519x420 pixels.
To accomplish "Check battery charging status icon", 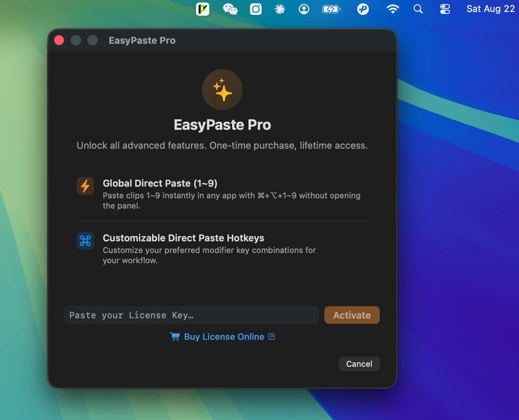I will [331, 9].
